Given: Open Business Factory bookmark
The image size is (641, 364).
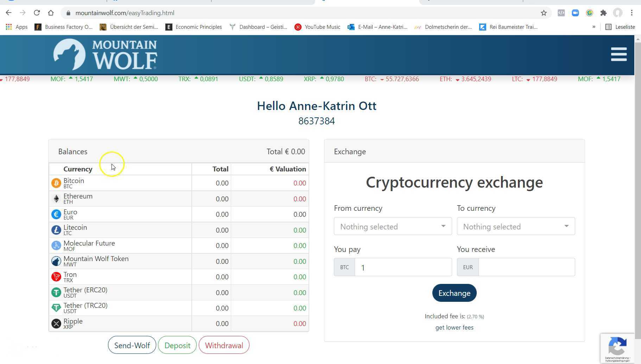Looking at the screenshot, I should 63,27.
